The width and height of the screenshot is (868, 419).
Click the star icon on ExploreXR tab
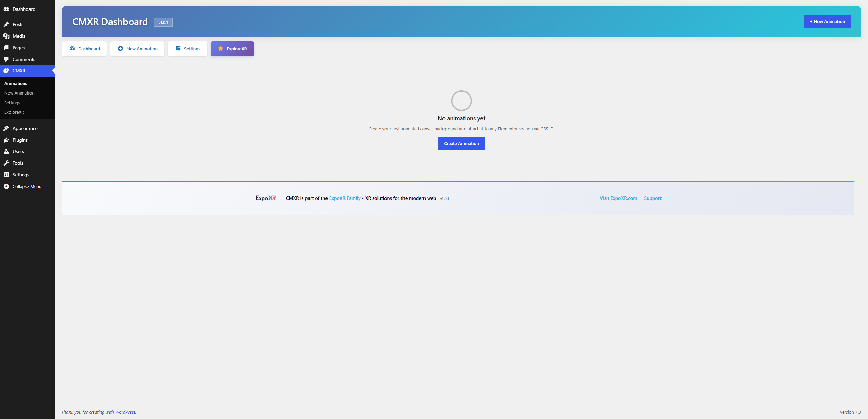221,49
